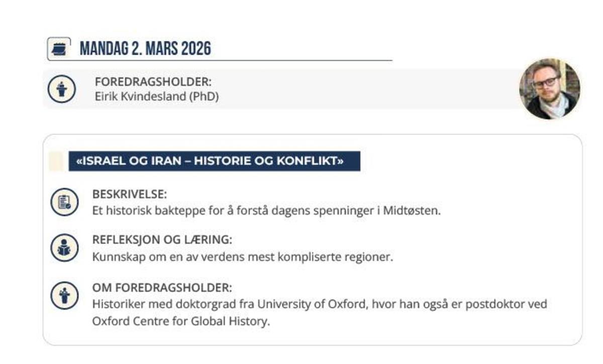Image resolution: width=603 pixels, height=364 pixels.
Task: Select the OM FOREDRAGSHOLDER heading
Action: click(162, 288)
